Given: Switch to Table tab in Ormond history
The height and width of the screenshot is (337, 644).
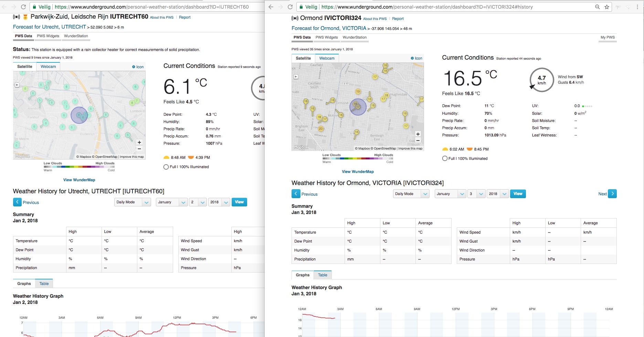Looking at the screenshot, I should click(x=323, y=275).
